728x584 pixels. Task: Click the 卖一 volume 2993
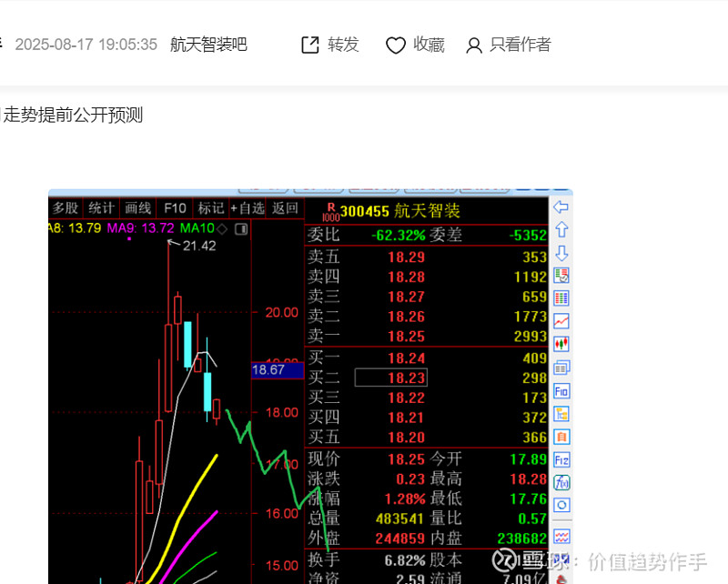531,336
